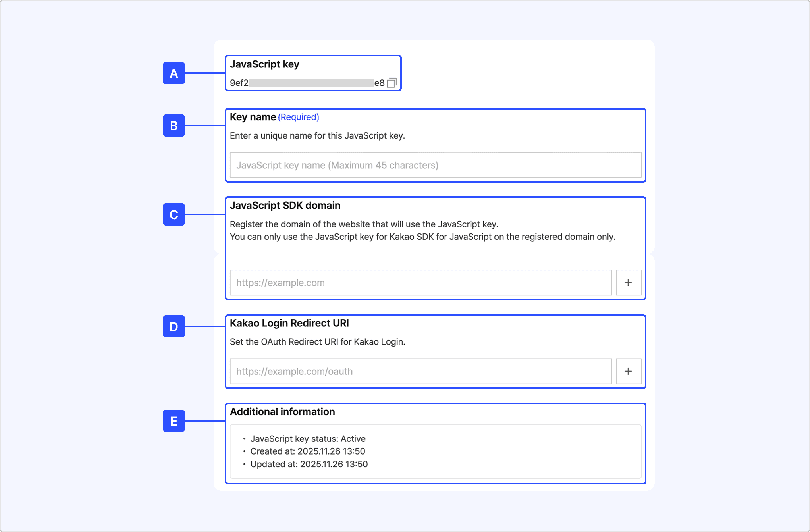This screenshot has width=810, height=532.
Task: Click annotation marker E
Action: (x=174, y=421)
